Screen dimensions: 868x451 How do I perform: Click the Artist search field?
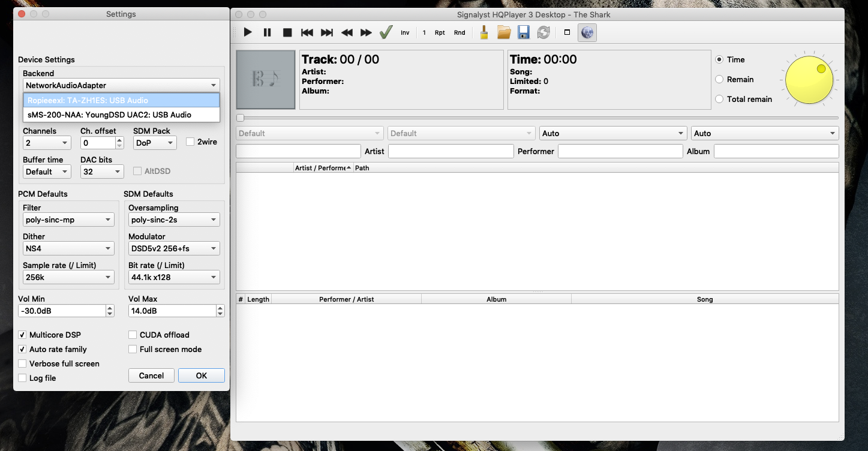[451, 151]
